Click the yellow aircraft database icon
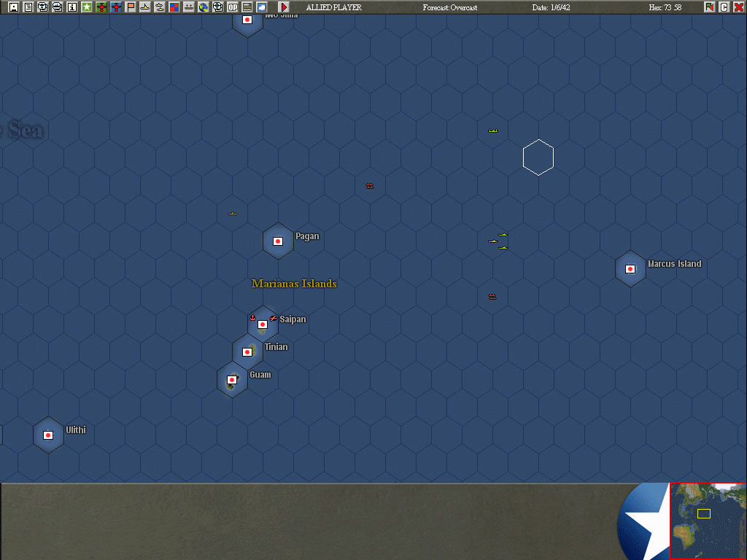Image resolution: width=747 pixels, height=560 pixels. tap(144, 7)
